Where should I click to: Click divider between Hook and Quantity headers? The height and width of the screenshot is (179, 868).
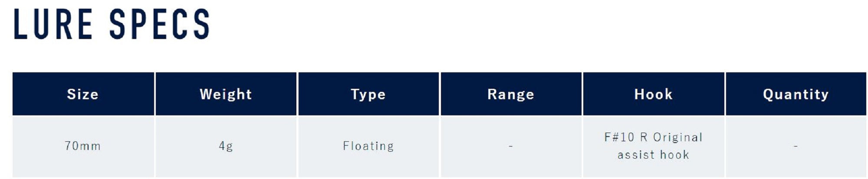click(725, 94)
